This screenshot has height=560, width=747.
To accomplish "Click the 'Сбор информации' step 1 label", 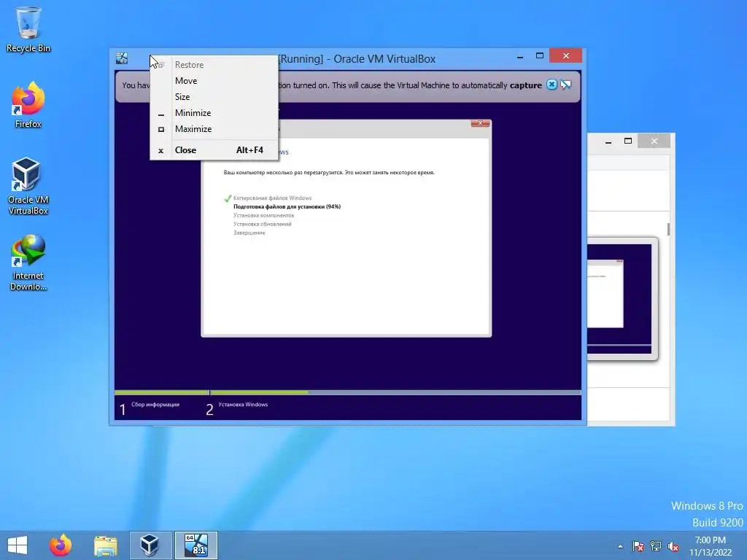I will tap(155, 404).
